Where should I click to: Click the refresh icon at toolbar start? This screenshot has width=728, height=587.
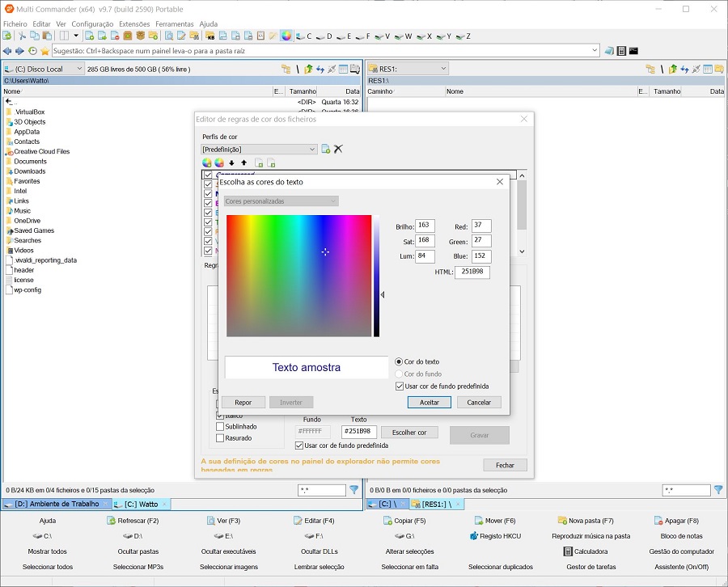click(7, 36)
